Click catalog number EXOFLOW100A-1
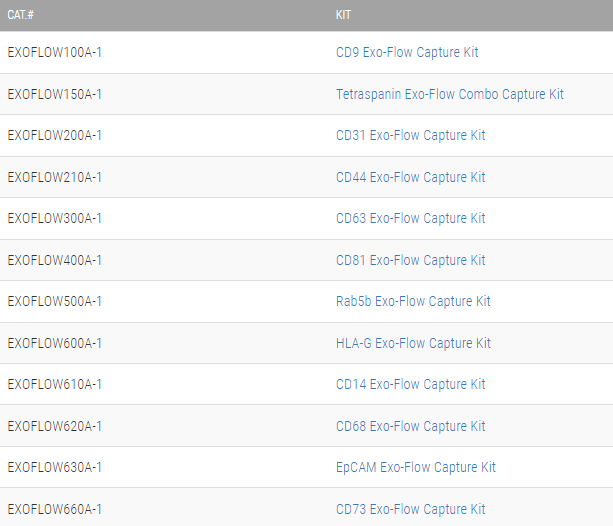This screenshot has width=613, height=526. click(54, 52)
